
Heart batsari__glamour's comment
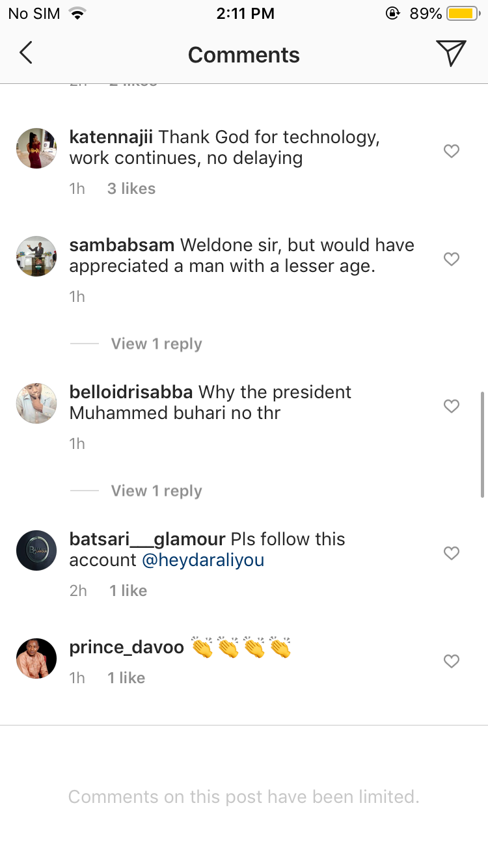point(452,553)
